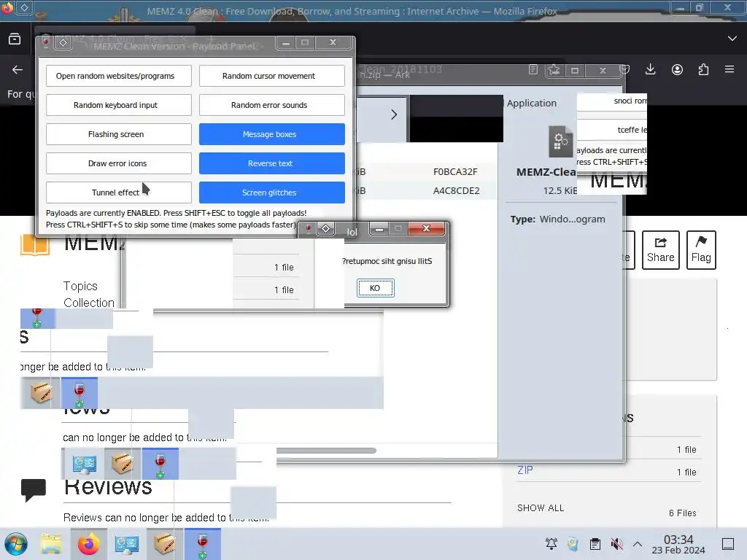Click the MEMZ-Clean file icon in Ark info panel
Image resolution: width=747 pixels, height=560 pixels.
click(560, 141)
